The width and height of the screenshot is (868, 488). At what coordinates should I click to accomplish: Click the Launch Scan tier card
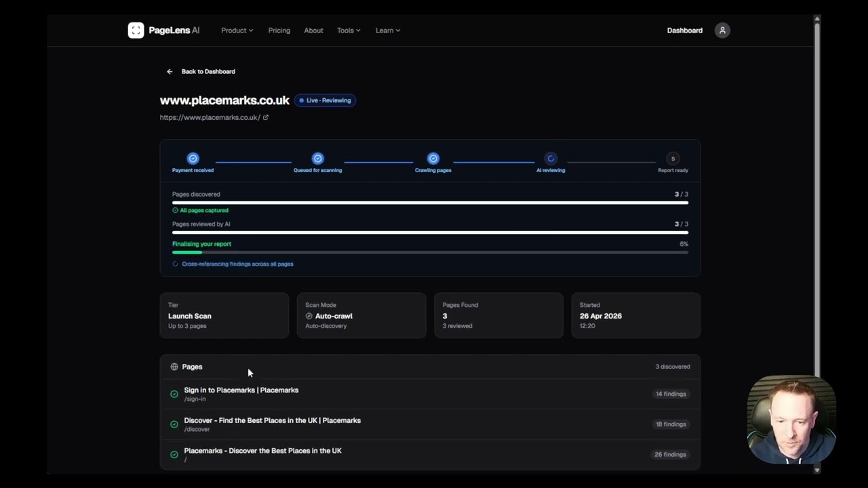tap(224, 315)
